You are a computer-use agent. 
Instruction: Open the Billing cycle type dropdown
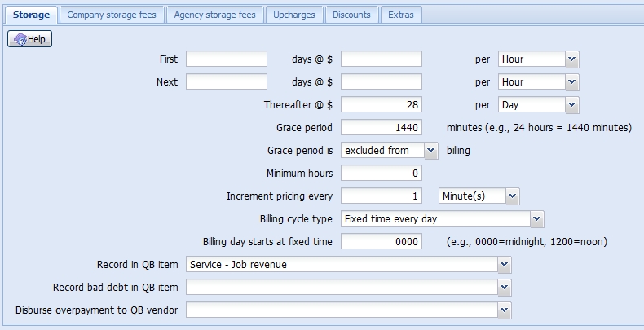pyautogui.click(x=536, y=218)
